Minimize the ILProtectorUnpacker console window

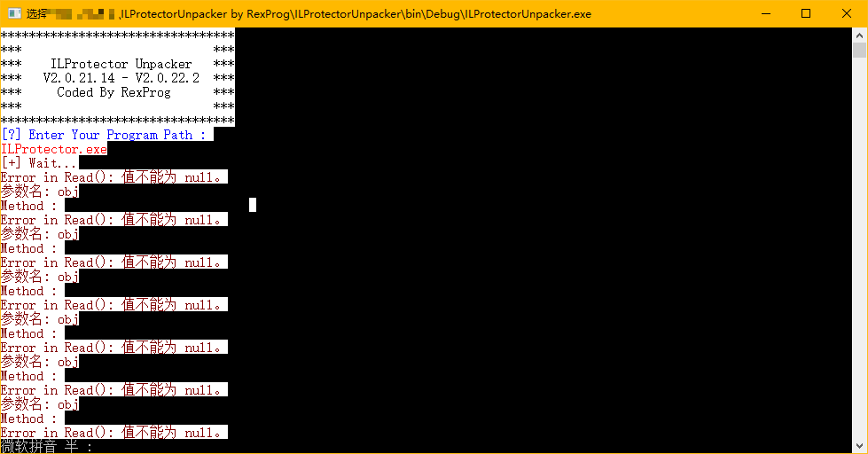[x=766, y=14]
